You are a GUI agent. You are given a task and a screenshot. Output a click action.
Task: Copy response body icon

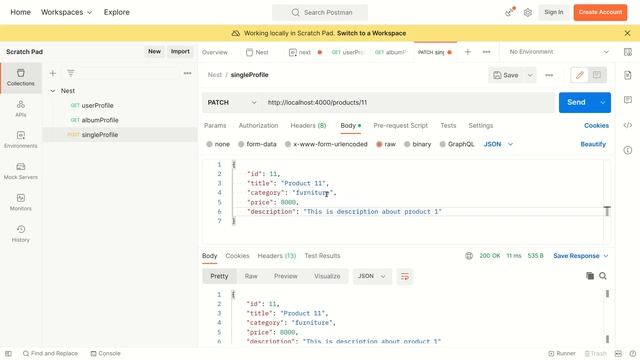(x=590, y=276)
